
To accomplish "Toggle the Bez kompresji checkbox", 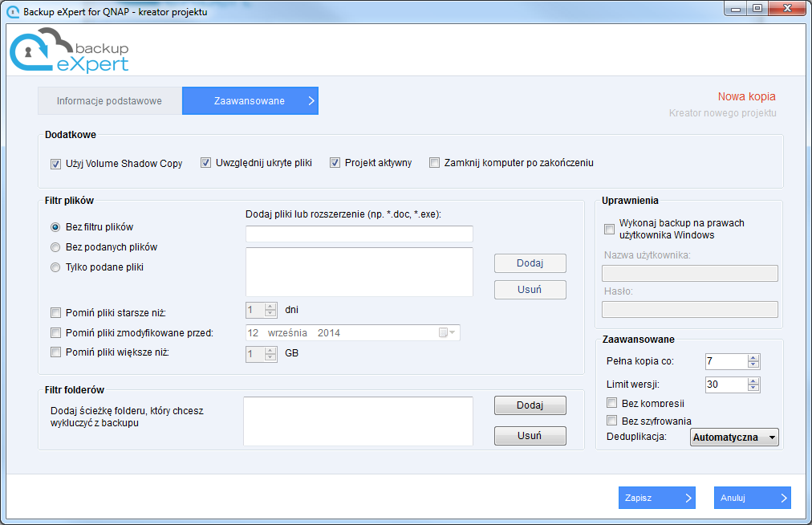I will point(612,403).
